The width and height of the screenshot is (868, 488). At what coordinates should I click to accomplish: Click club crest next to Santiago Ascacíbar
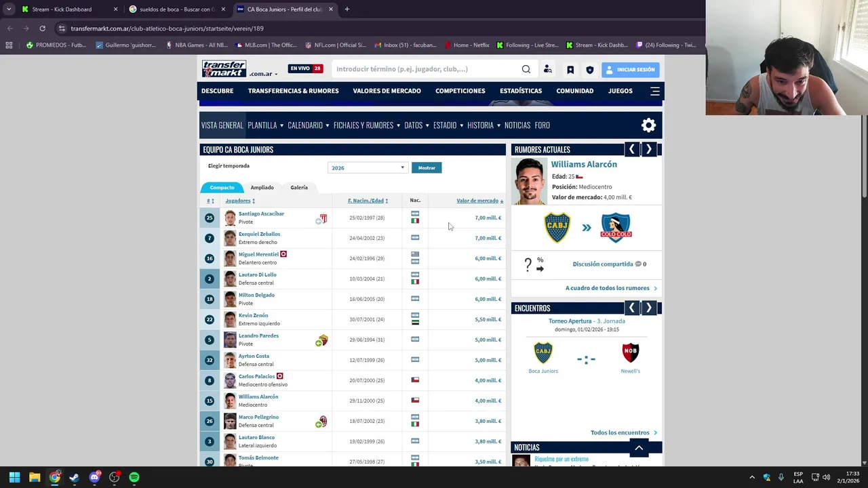(323, 219)
